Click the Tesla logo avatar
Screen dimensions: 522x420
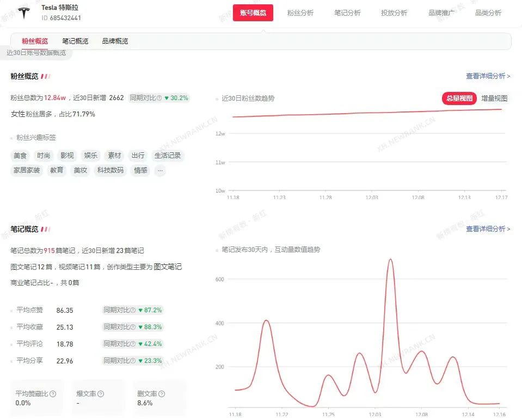pos(24,13)
